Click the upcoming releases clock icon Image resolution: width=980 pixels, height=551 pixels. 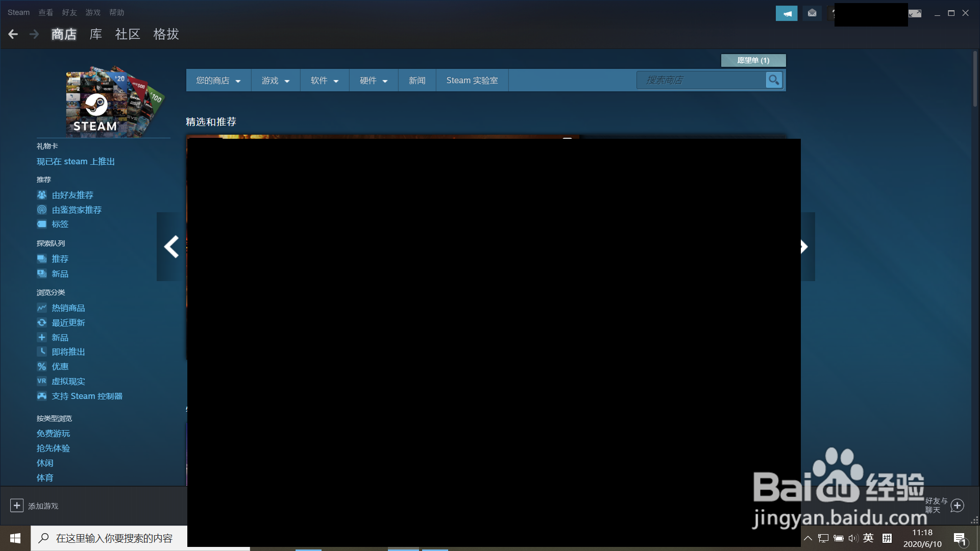[x=42, y=352]
